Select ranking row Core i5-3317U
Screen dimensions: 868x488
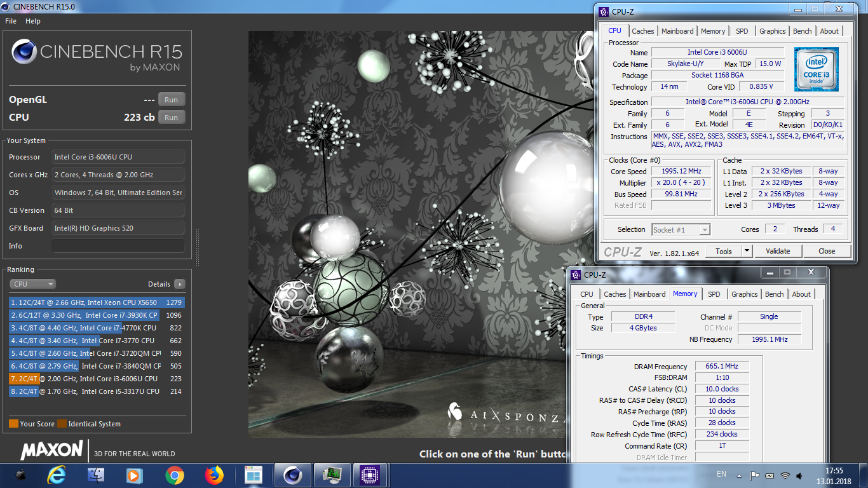point(96,391)
